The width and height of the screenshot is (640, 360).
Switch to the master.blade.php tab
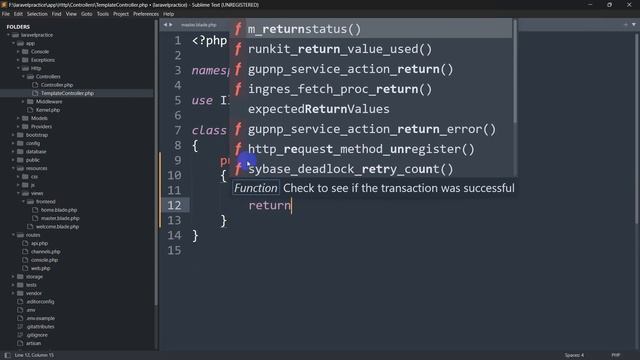(199, 25)
